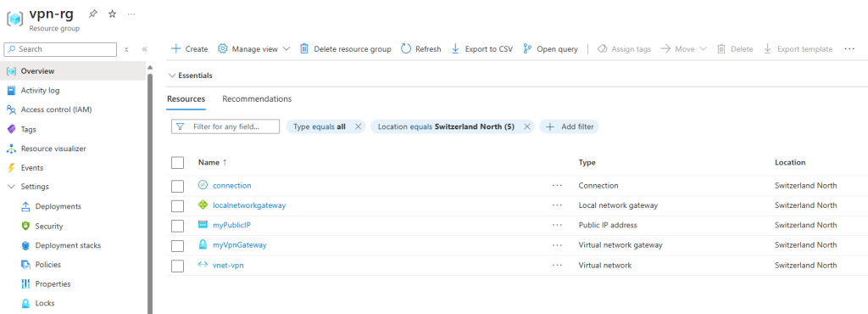The image size is (868, 314).
Task: Select all resources with the header checkbox
Action: click(x=177, y=163)
